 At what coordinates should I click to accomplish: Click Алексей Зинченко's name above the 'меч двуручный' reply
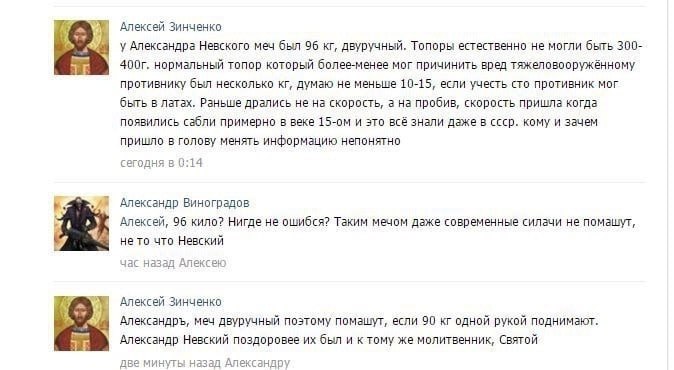tap(171, 302)
